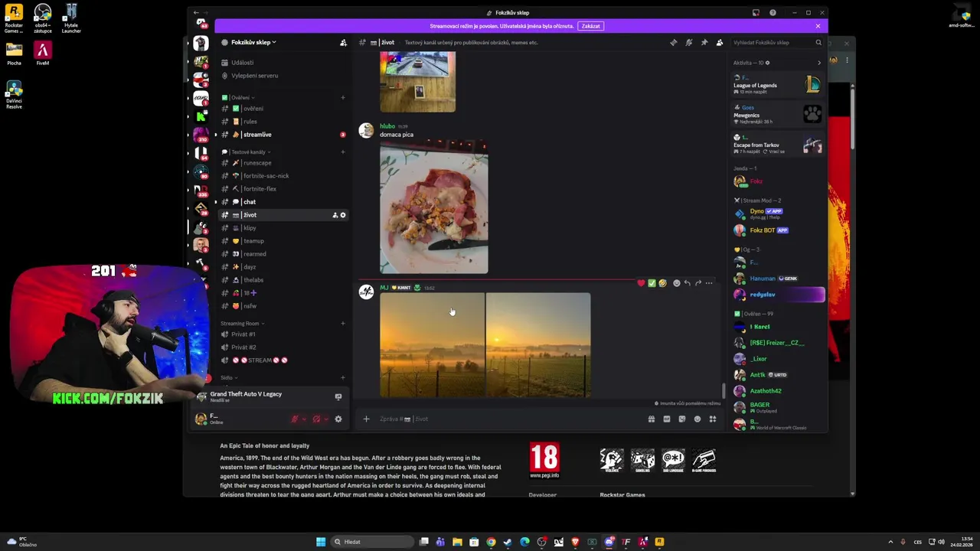Collapse the Sídlo category
This screenshot has width=980, height=551.
point(229,378)
